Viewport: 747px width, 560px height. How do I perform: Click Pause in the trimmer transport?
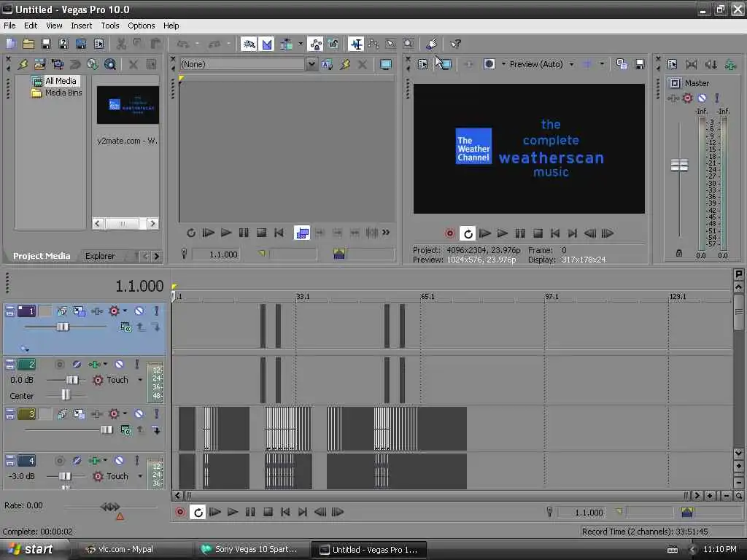tap(244, 233)
